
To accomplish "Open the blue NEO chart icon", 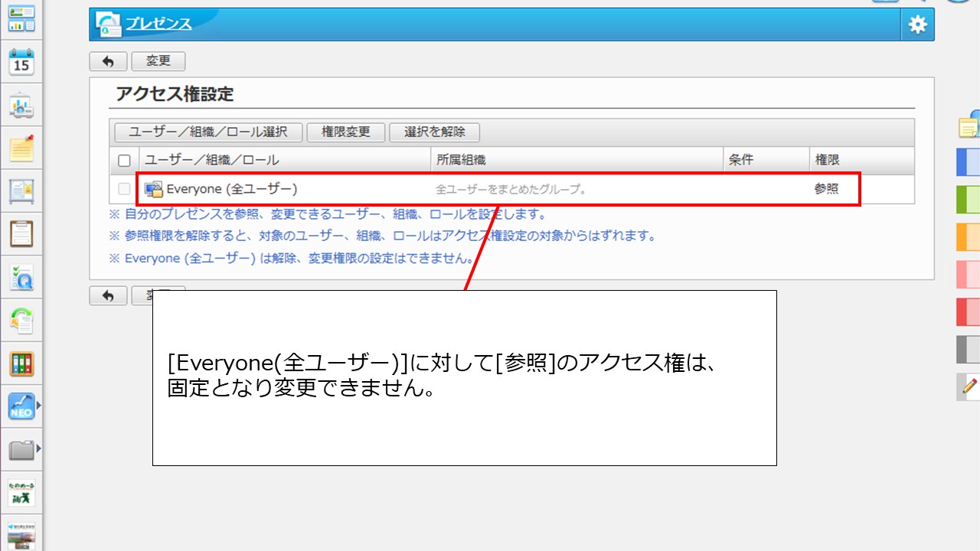I will (21, 406).
